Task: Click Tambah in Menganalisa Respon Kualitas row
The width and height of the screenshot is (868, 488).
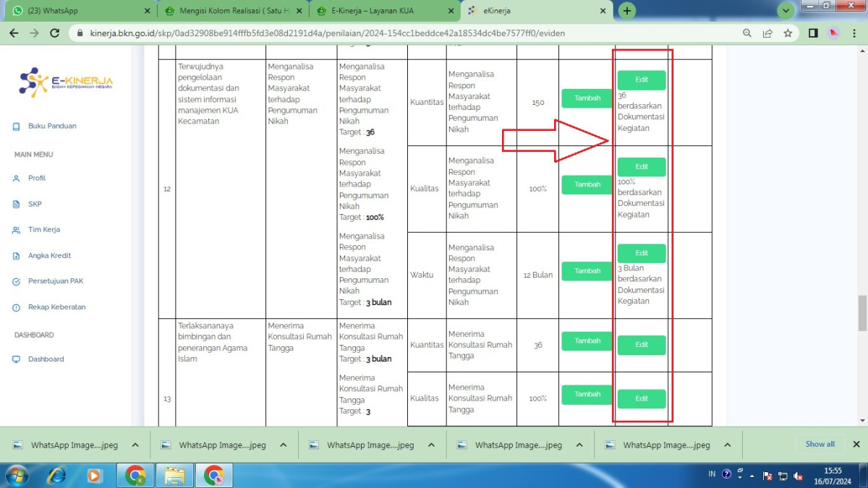Action: coord(587,185)
